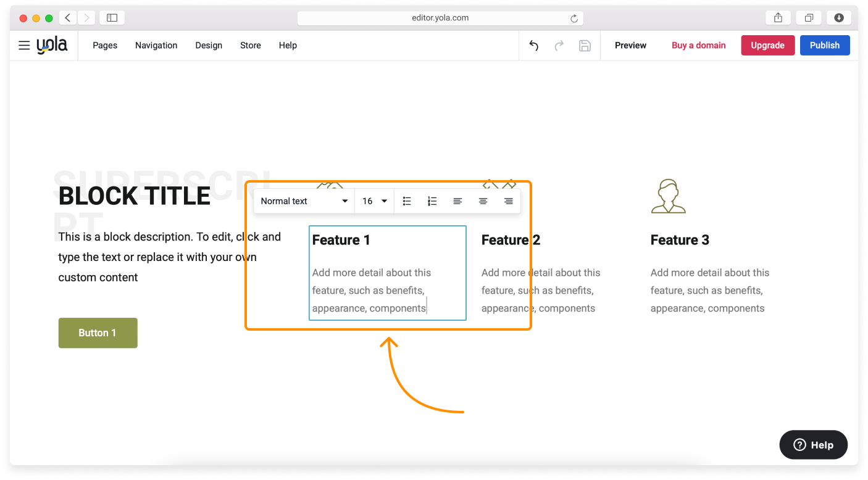Click the save disk icon
Viewport: 868px width, 480px height.
[x=585, y=46]
